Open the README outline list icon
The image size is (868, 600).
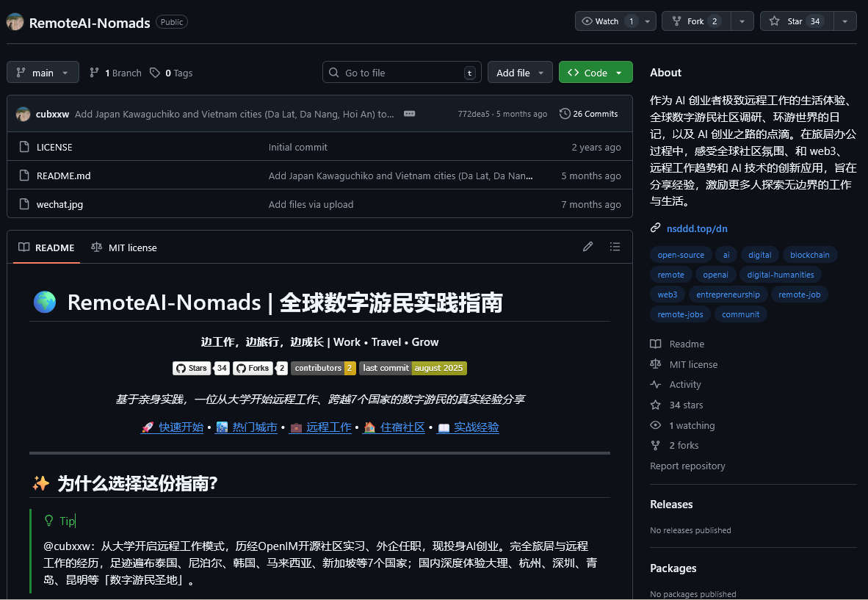tap(615, 247)
